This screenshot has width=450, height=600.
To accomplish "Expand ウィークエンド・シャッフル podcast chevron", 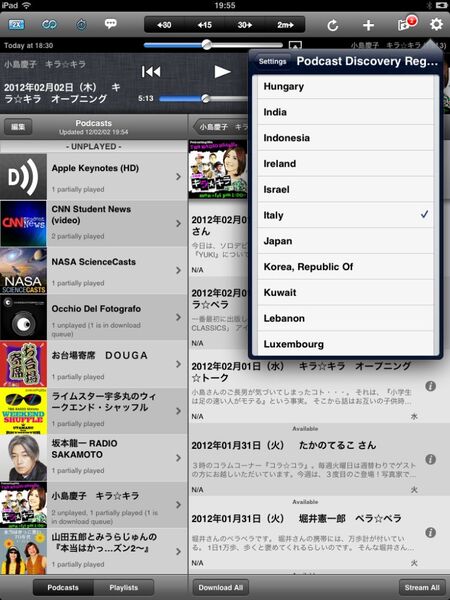I will (178, 411).
